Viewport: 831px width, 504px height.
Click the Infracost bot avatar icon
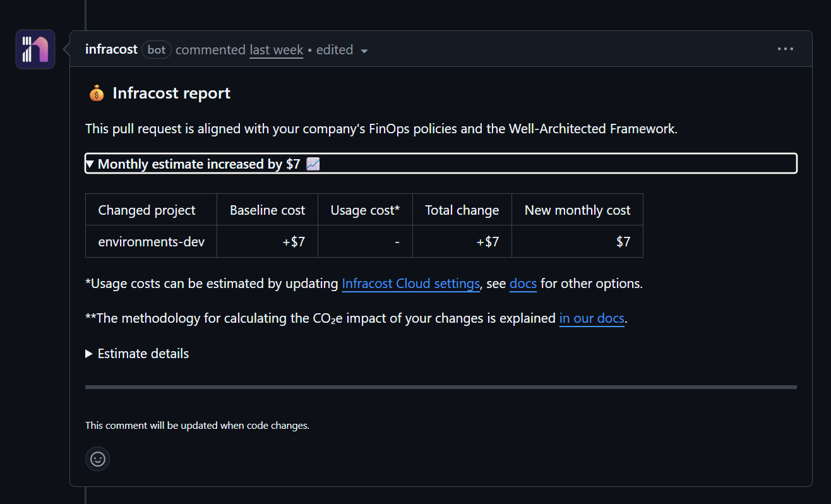tap(35, 49)
